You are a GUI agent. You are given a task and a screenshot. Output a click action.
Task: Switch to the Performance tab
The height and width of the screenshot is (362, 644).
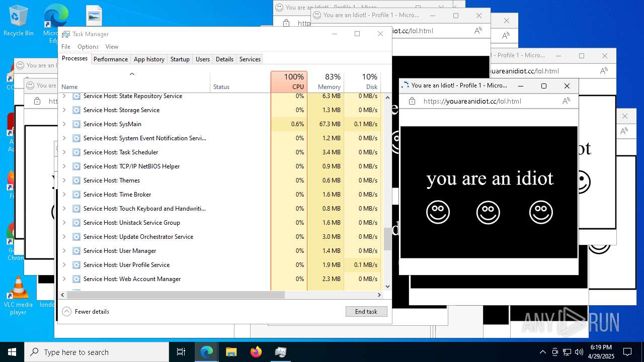coord(111,59)
